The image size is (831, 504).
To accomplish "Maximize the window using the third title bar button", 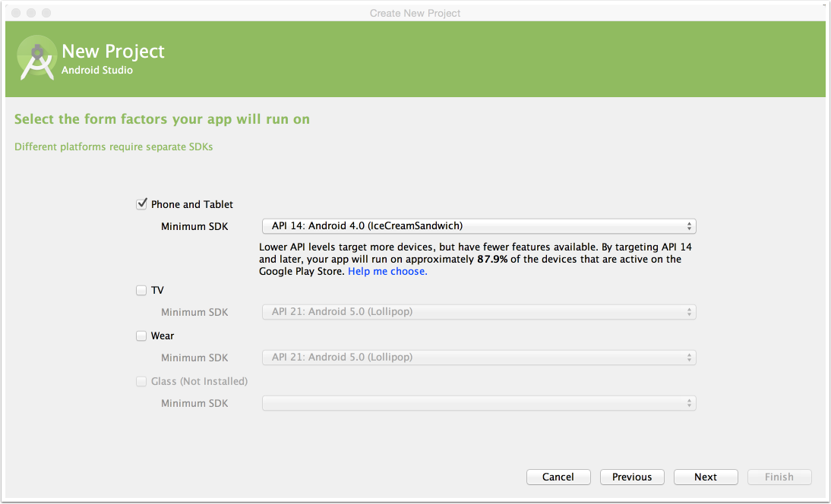I will 46,13.
